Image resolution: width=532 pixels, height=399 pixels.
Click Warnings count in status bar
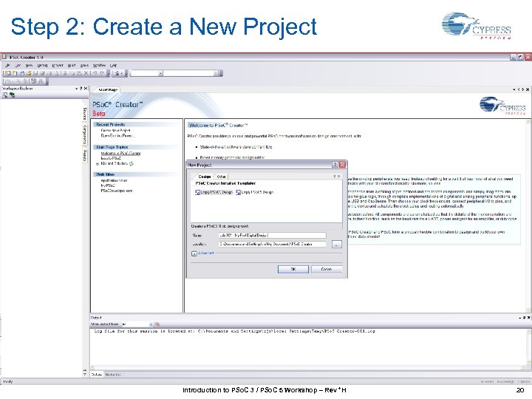click(x=506, y=382)
